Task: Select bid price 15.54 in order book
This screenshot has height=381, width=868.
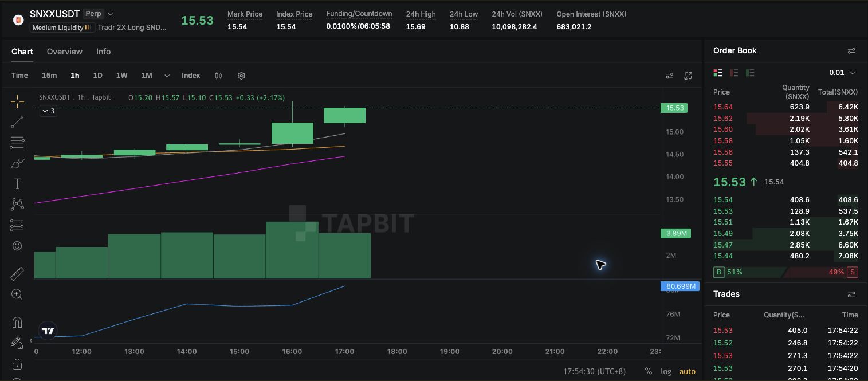Action: coord(723,200)
